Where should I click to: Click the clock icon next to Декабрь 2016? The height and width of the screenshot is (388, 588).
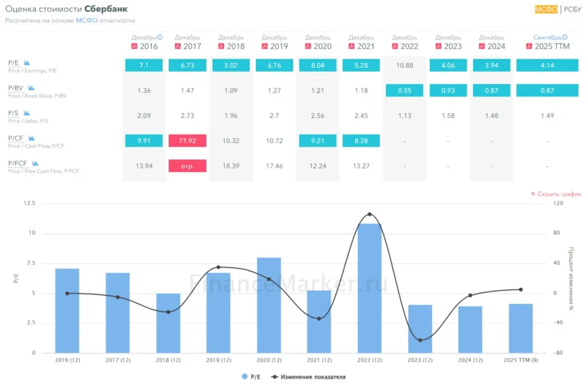click(160, 37)
